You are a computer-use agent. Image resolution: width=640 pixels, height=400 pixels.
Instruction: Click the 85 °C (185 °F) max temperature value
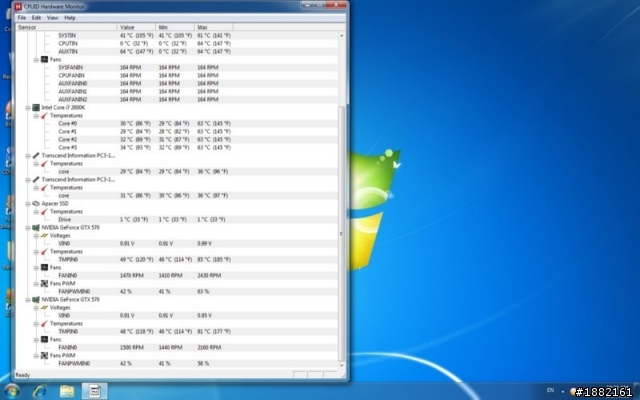click(214, 260)
